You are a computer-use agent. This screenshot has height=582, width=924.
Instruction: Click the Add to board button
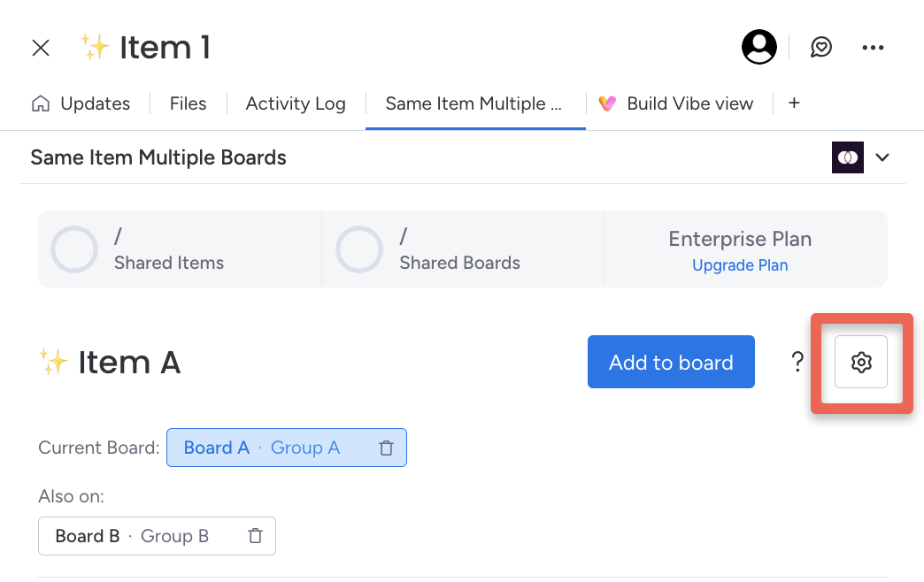pyautogui.click(x=671, y=362)
